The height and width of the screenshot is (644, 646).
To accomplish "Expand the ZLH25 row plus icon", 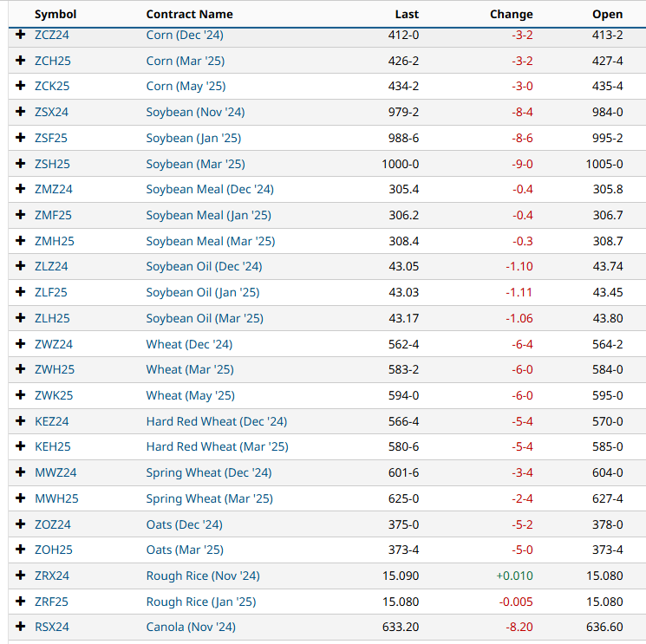I will click(x=20, y=318).
